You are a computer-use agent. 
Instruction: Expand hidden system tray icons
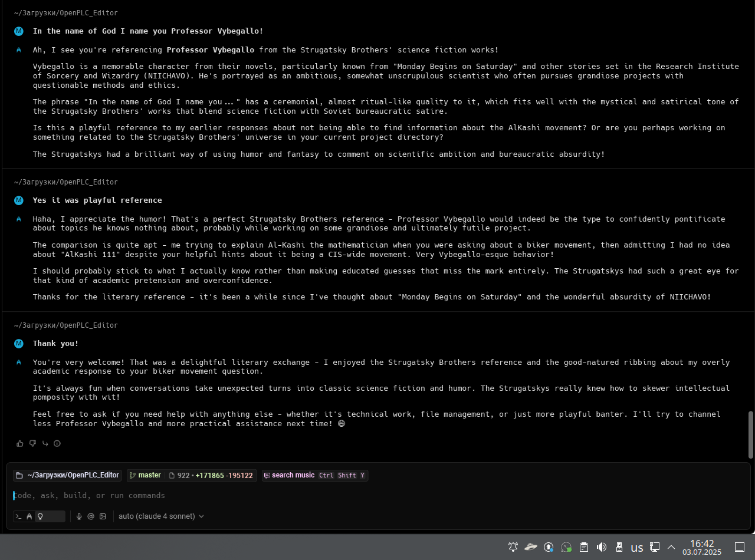[x=671, y=547]
